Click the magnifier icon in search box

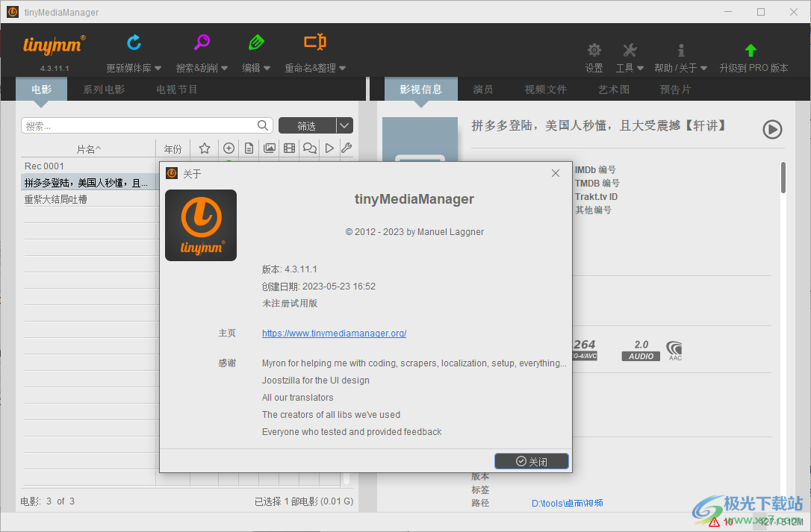click(x=263, y=125)
